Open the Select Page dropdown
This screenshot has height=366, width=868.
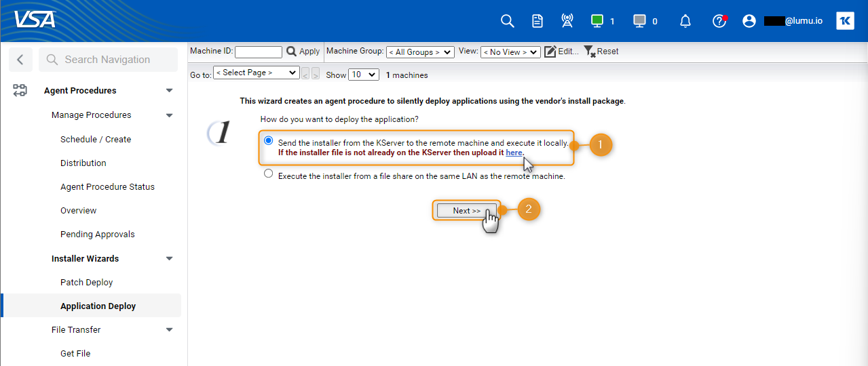(x=256, y=73)
